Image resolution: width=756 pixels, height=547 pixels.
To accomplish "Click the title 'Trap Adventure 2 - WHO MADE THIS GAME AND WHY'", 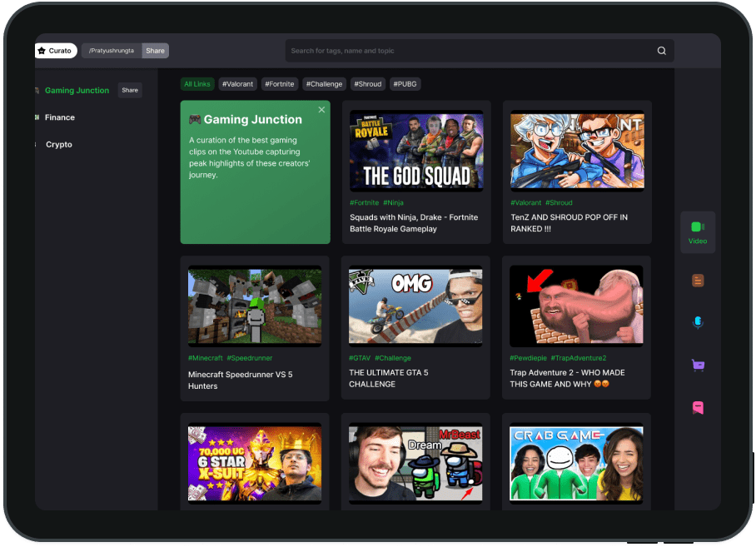I will 568,378.
